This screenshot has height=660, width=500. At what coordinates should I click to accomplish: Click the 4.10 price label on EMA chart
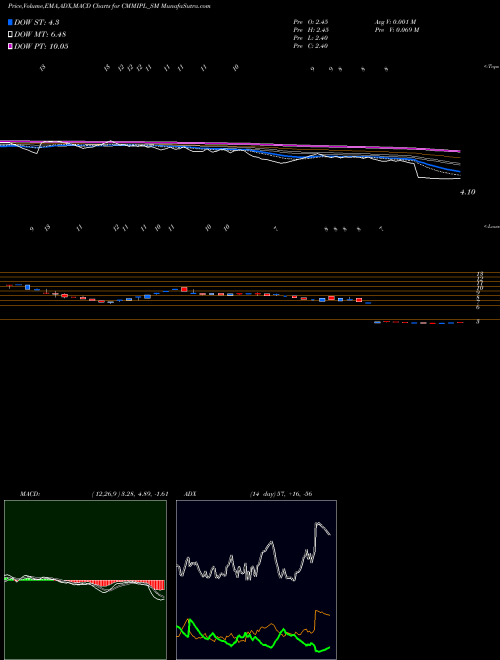coord(468,192)
